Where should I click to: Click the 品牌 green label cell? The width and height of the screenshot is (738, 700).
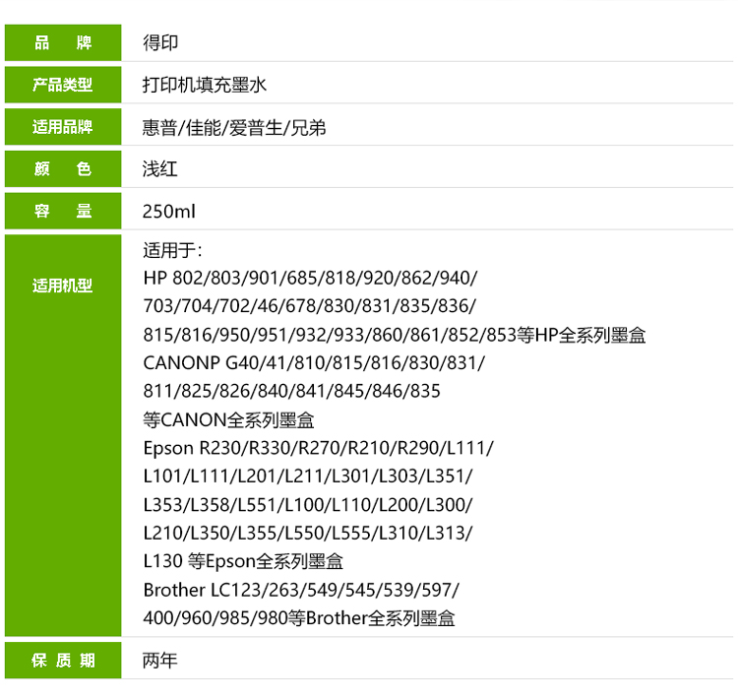pos(63,43)
